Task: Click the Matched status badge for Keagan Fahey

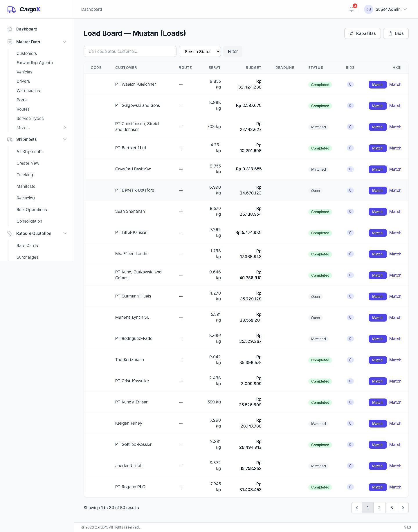Action: click(318, 423)
